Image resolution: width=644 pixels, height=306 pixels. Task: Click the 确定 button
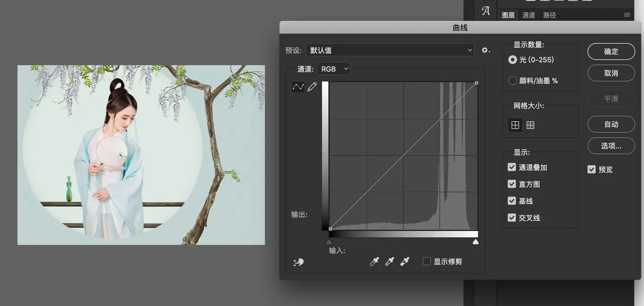tap(611, 51)
